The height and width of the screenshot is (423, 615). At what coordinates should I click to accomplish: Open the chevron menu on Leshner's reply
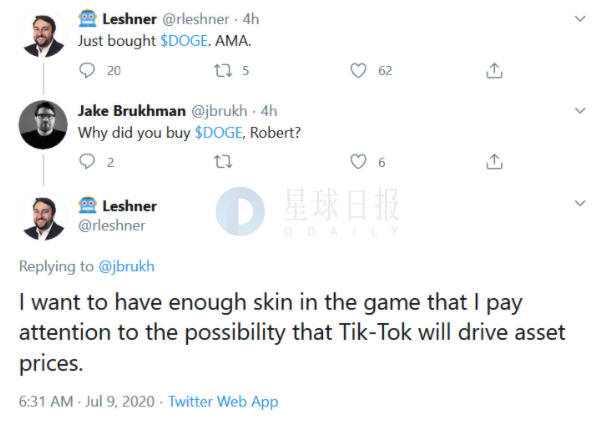[x=580, y=203]
